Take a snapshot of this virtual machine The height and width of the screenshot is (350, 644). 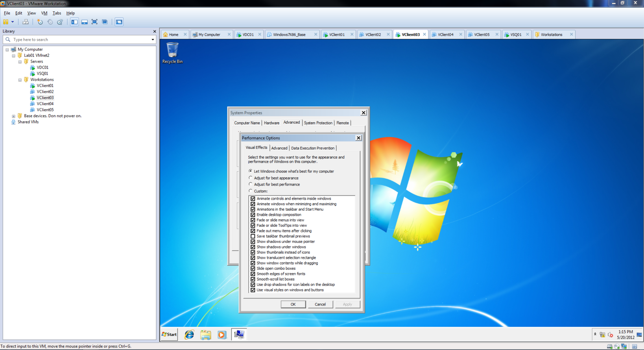(x=40, y=22)
